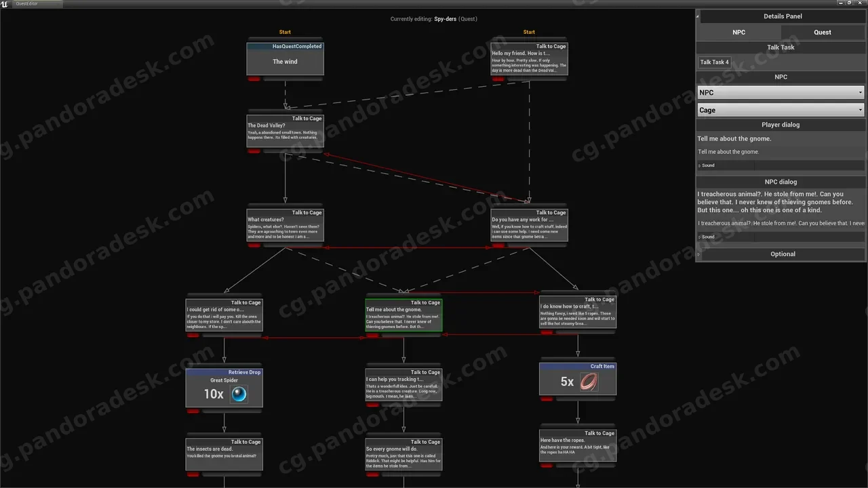Click the Spy-ders quest name in header
The height and width of the screenshot is (488, 868).
[x=446, y=19]
